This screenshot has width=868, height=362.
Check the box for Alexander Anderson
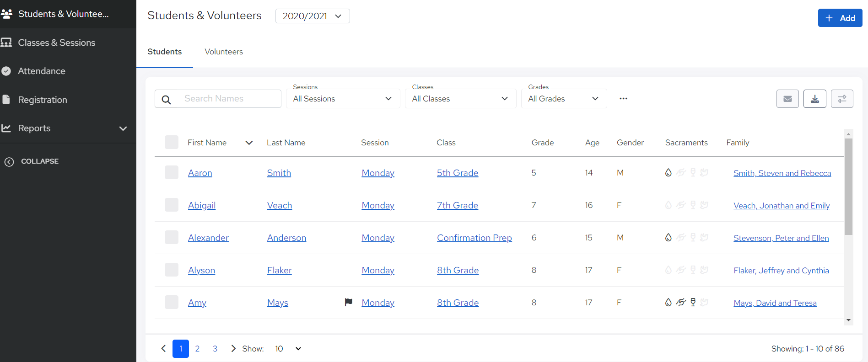pyautogui.click(x=172, y=237)
